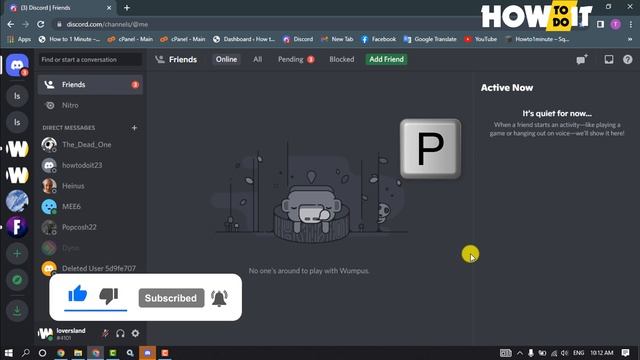Click the Add Friend button
The height and width of the screenshot is (360, 640).
(386, 59)
